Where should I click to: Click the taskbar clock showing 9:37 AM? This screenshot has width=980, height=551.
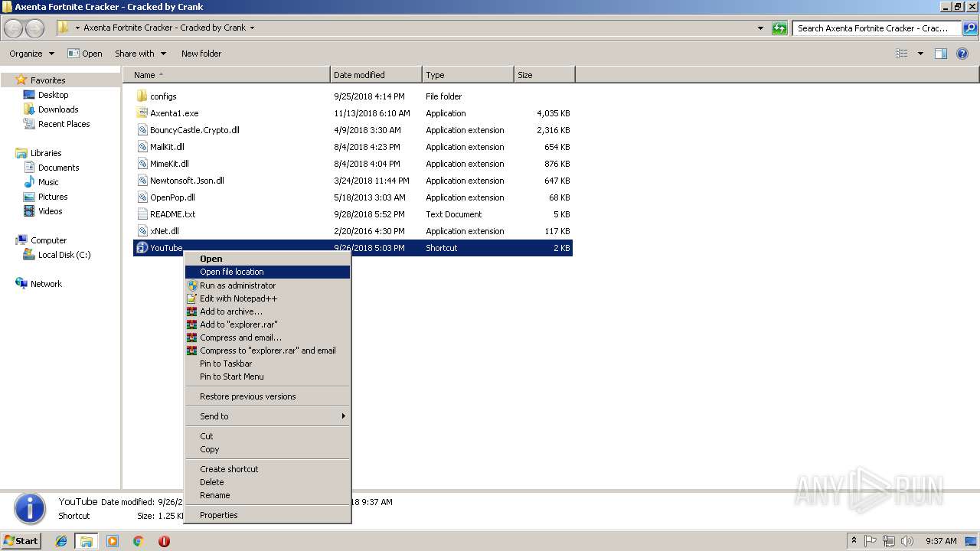(x=941, y=541)
